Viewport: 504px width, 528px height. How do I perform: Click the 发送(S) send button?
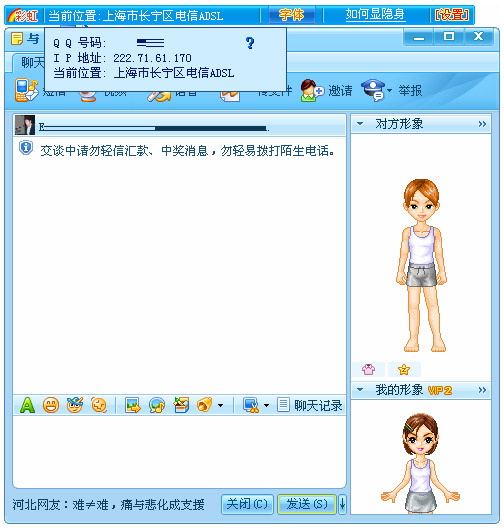[x=307, y=504]
